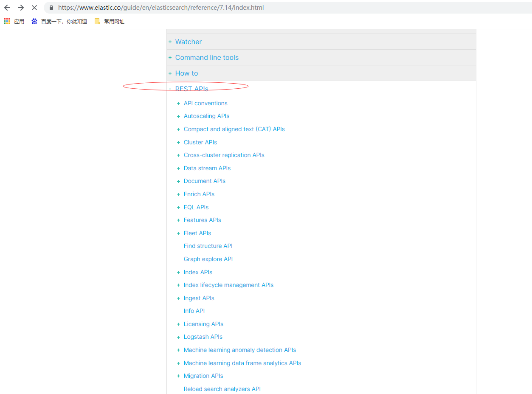Open the Document APIs page
Image resolution: width=532 pixels, height=394 pixels.
coord(205,181)
